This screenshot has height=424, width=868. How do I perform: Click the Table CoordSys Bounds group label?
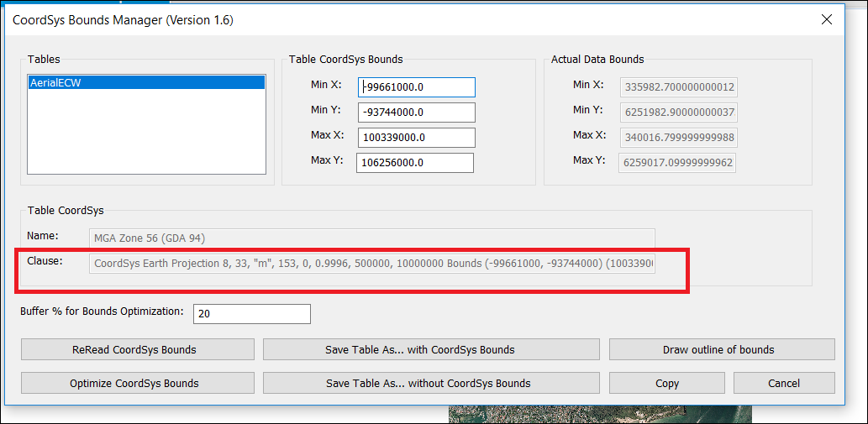coord(346,59)
